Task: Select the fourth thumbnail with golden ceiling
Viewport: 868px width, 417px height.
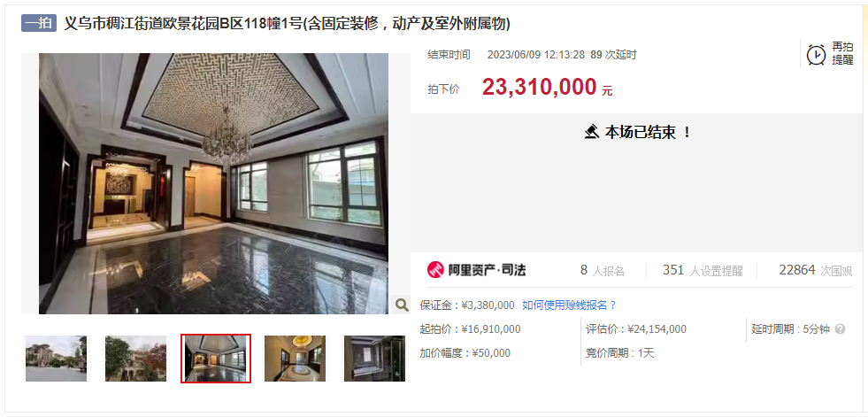Action: [x=295, y=359]
